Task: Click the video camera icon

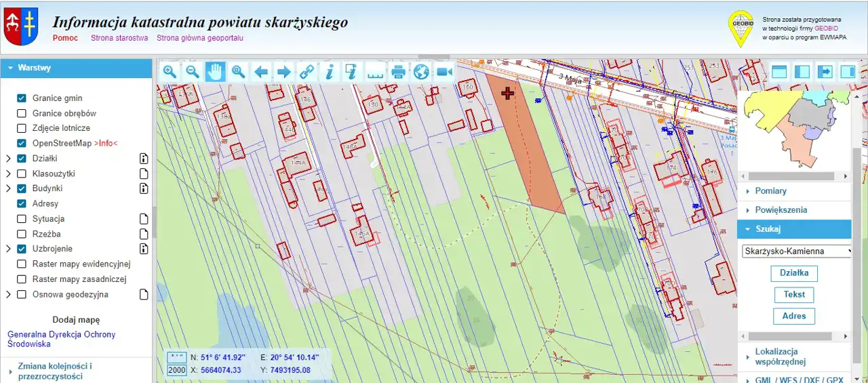Action: click(444, 72)
